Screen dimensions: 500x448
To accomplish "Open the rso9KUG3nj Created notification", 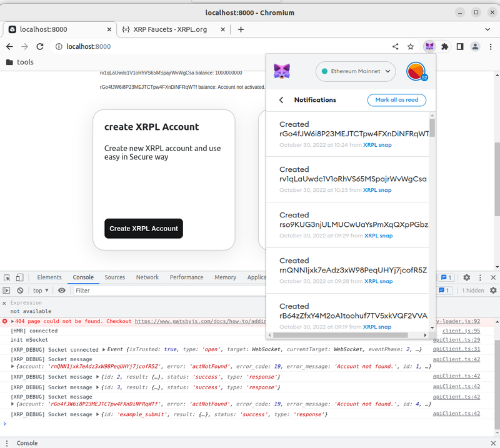I will pyautogui.click(x=347, y=225).
